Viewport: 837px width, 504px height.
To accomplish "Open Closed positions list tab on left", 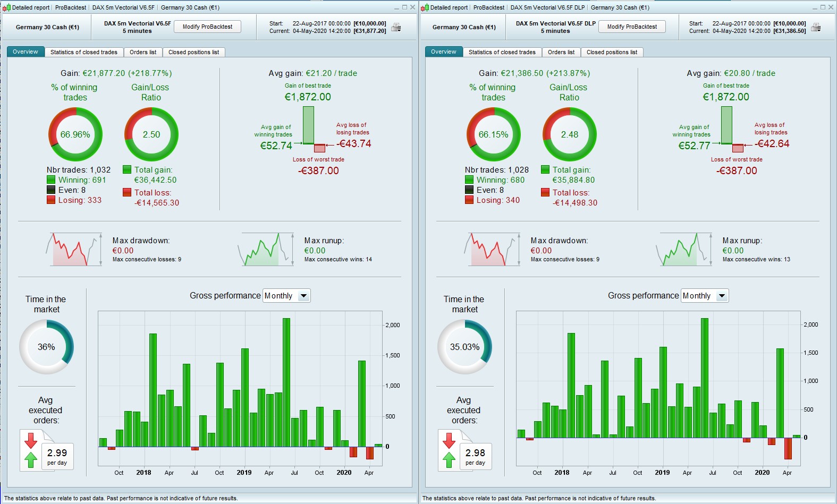I will pos(194,52).
